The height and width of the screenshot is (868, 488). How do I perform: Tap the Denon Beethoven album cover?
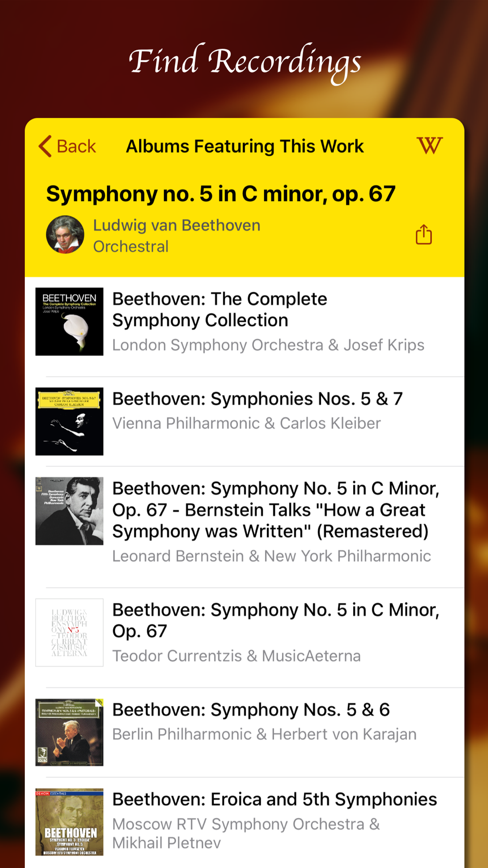coord(69,822)
